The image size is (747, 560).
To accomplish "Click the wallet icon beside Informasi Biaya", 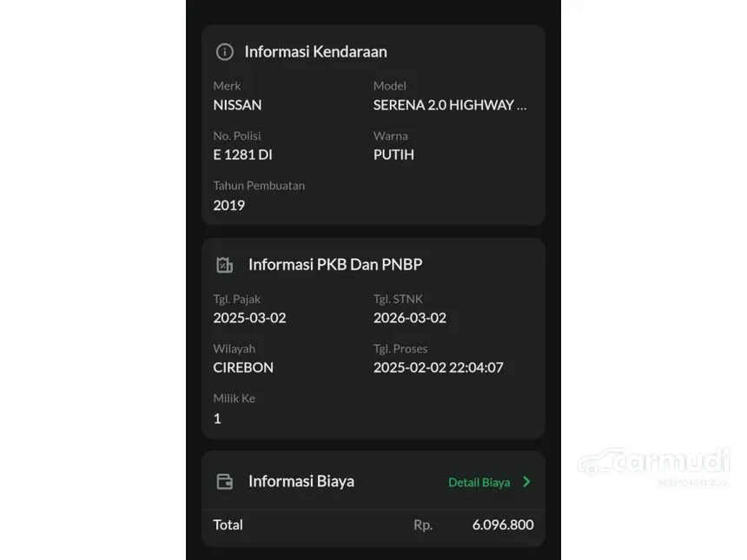I will point(224,482).
